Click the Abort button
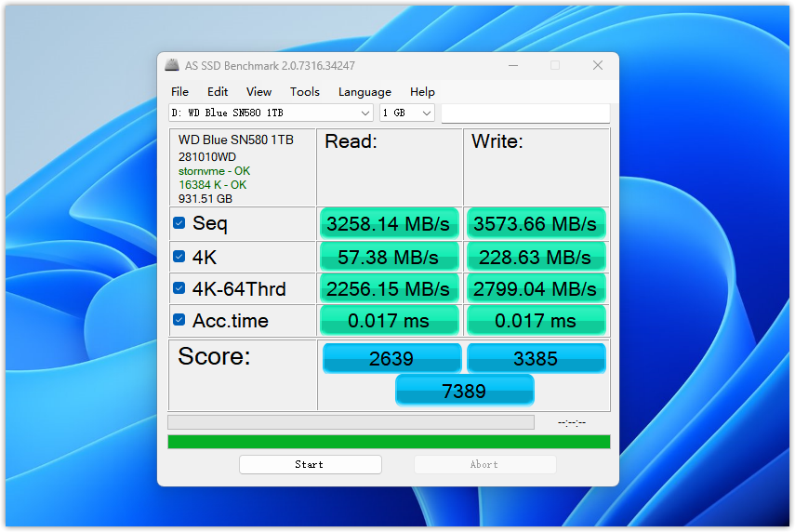Screen dimensions: 795x532 coord(484,464)
